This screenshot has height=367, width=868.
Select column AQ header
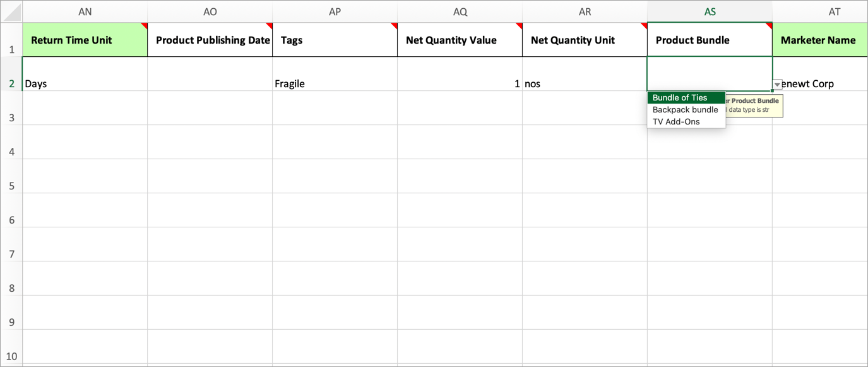460,11
